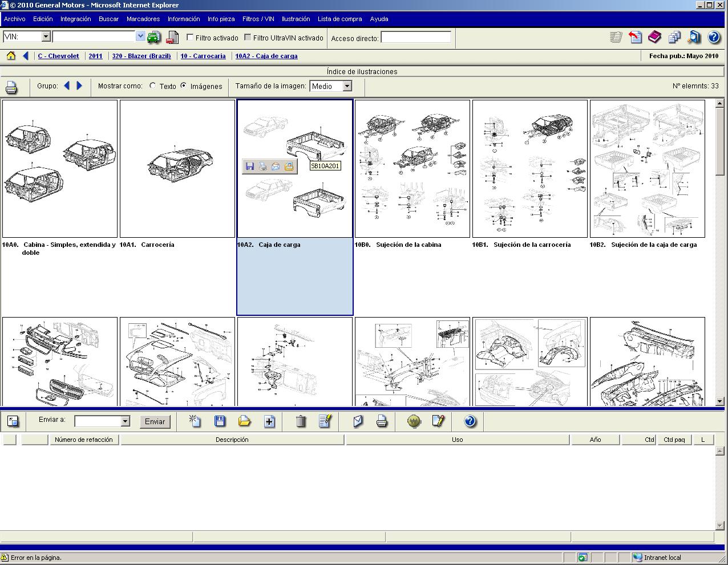Open 10B2 Sujeción de la caja thumbnail
This screenshot has width=728, height=565.
[x=648, y=169]
